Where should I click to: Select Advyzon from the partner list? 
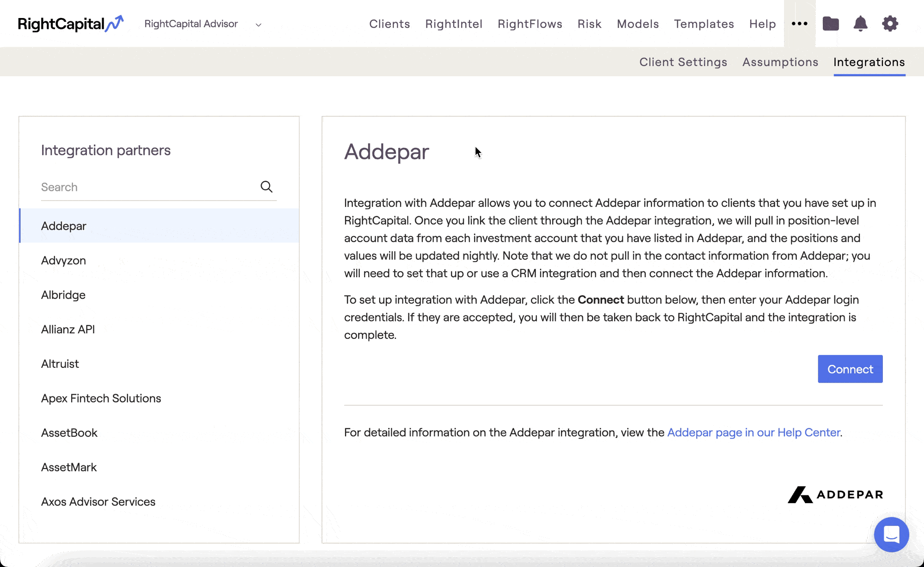click(63, 260)
